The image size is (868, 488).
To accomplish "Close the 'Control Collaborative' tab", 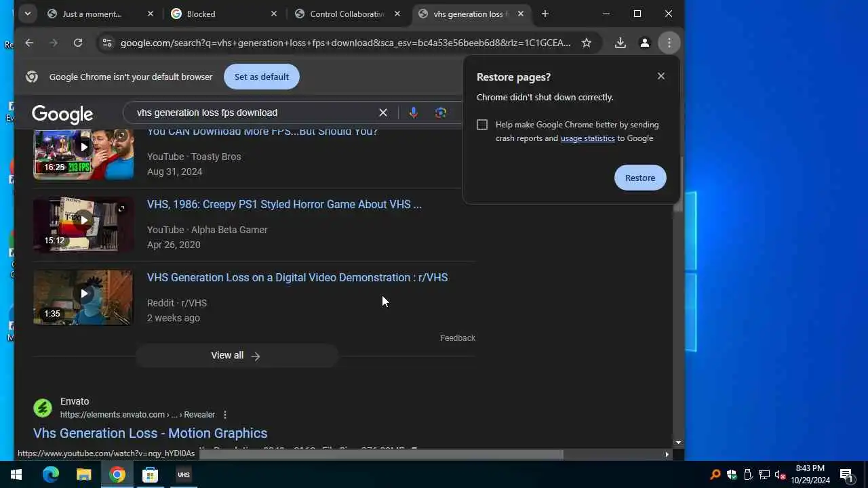I will 397,14.
